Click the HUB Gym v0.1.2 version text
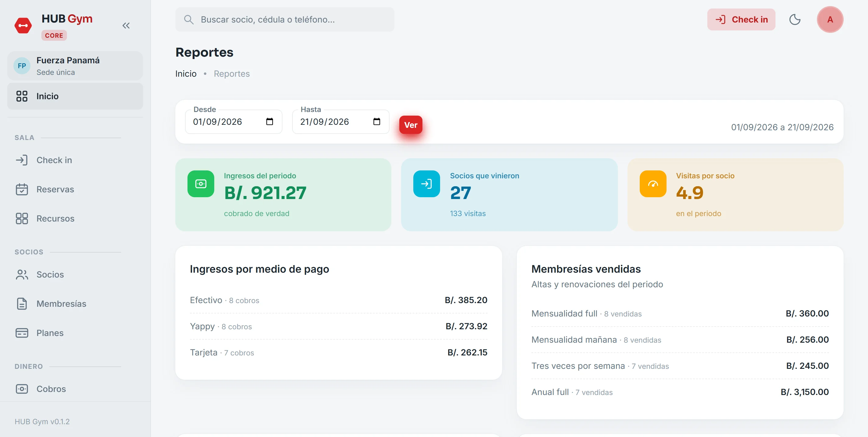This screenshot has width=868, height=437. 42,422
